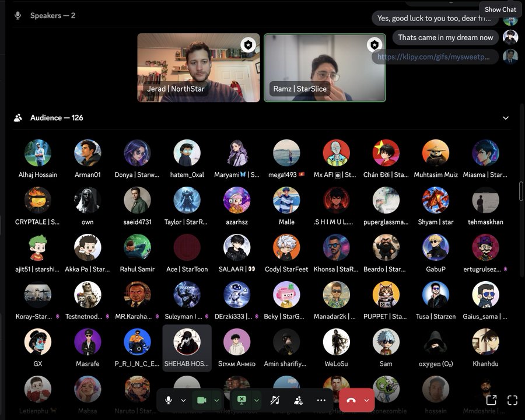Open Alhaj Hossain's avatar
Screen dimensions: 525x420
(x=38, y=153)
